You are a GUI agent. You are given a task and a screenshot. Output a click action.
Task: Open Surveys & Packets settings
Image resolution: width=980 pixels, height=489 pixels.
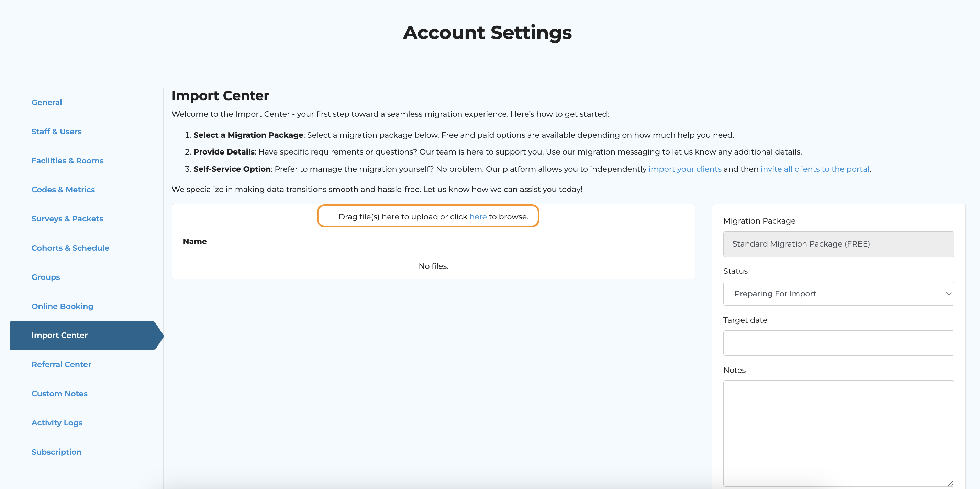pyautogui.click(x=67, y=219)
